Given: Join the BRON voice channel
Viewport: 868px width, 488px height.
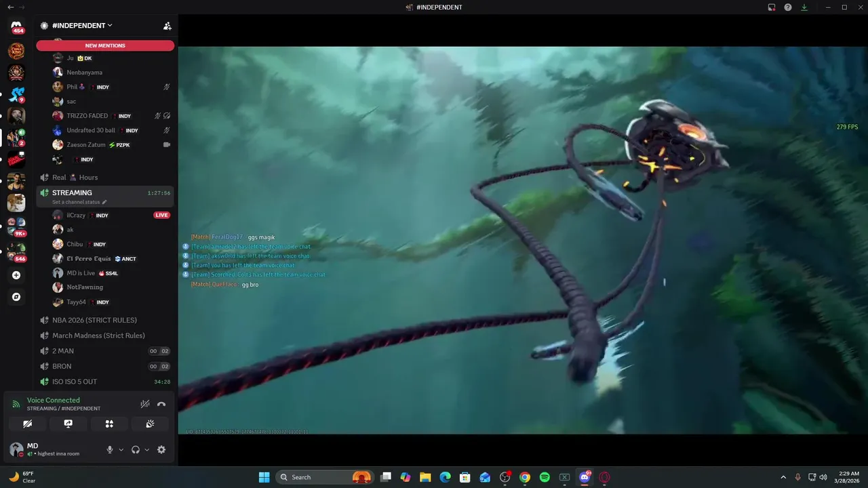Looking at the screenshot, I should click(x=105, y=367).
